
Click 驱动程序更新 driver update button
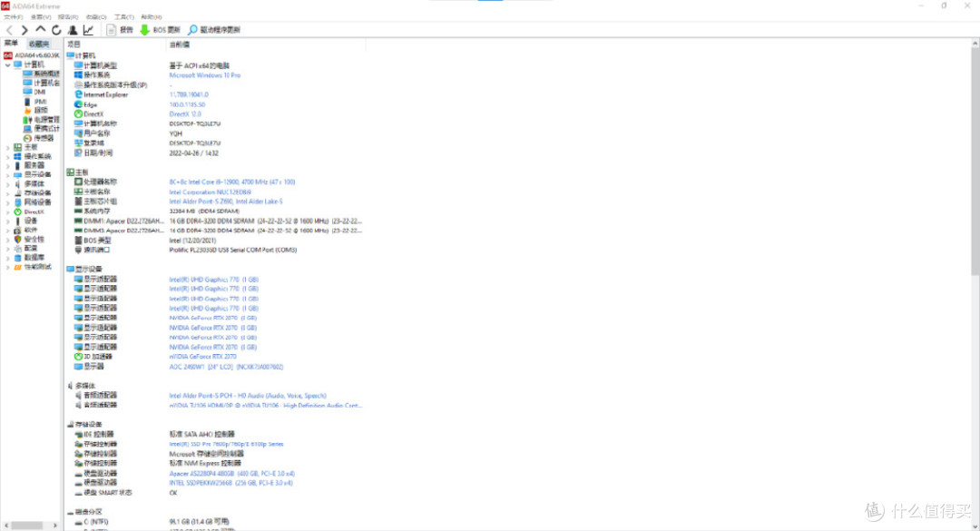(x=214, y=30)
